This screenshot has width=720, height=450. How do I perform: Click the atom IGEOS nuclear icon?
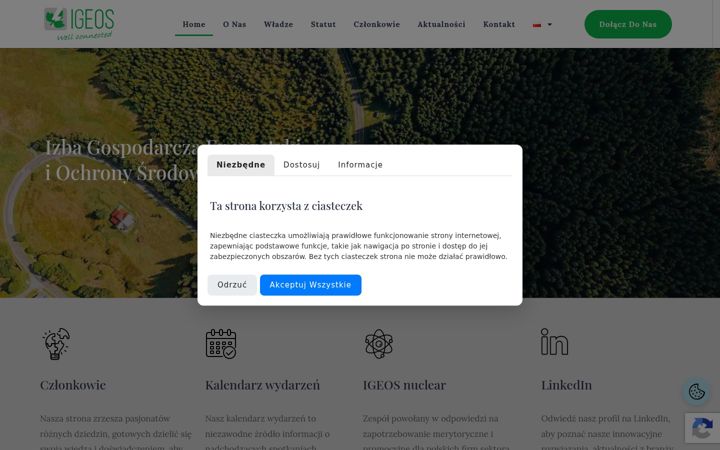379,344
